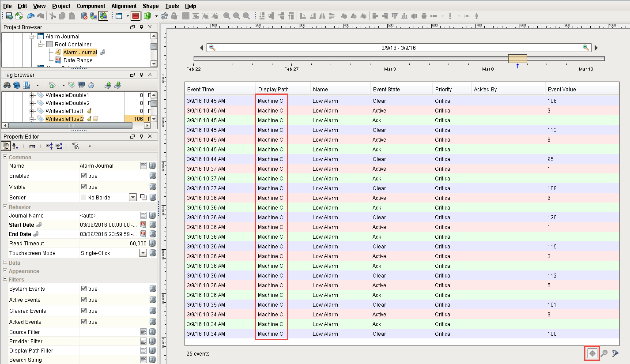Uncheck the Enabled property checkbox
Image resolution: width=630 pixels, height=364 pixels.
pos(84,176)
